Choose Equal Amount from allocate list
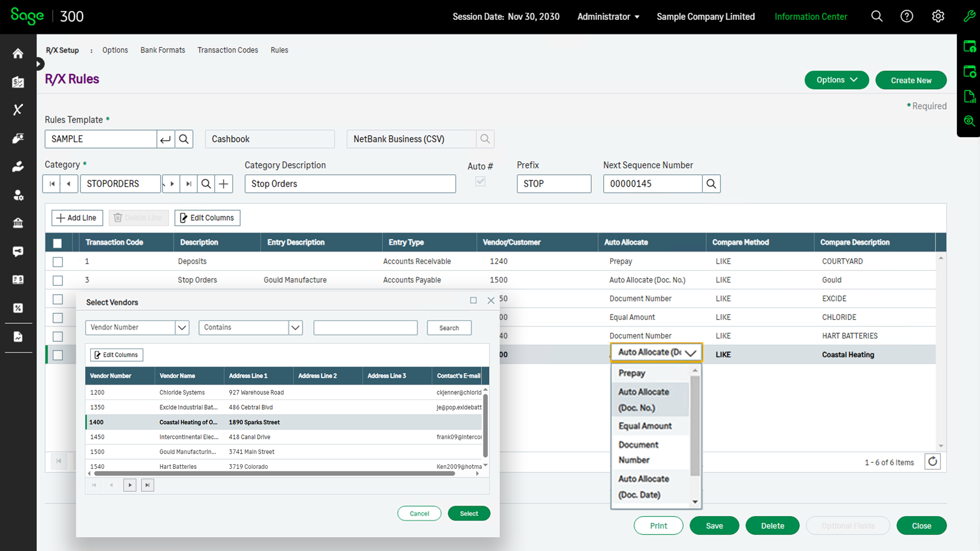The width and height of the screenshot is (980, 551). tap(645, 426)
